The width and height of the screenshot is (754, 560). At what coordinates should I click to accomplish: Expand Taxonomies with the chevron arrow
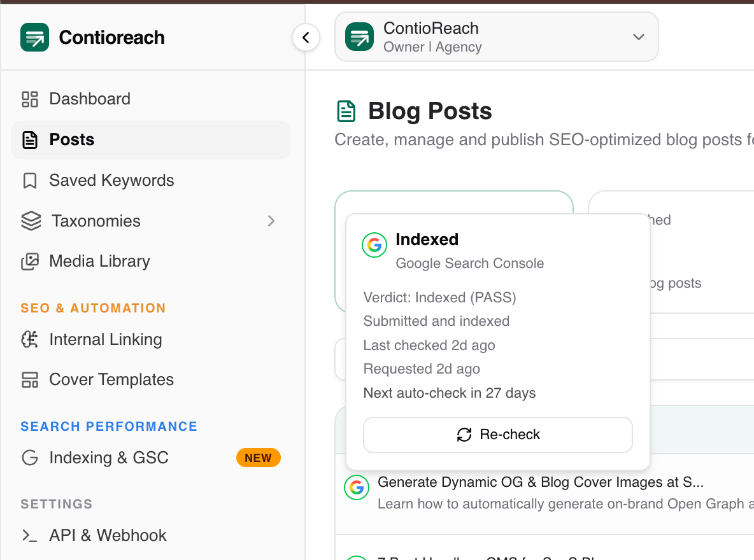(271, 221)
